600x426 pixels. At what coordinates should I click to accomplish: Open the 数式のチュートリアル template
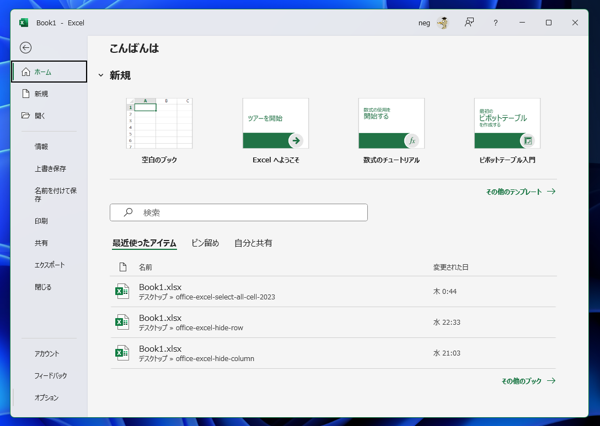point(391,131)
